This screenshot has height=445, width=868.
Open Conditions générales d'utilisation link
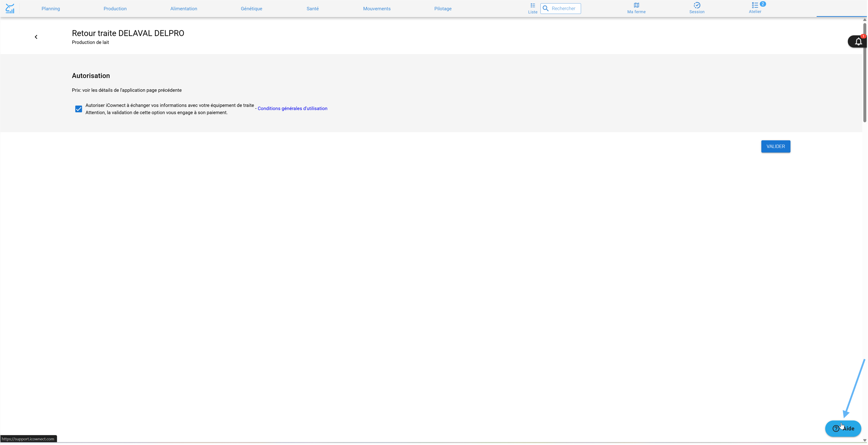pos(292,108)
